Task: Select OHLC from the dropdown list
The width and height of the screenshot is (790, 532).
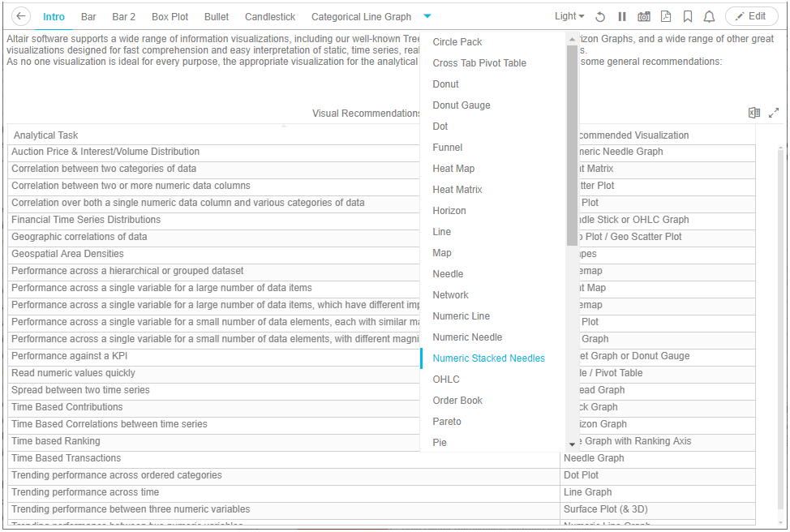Action: tap(493, 380)
